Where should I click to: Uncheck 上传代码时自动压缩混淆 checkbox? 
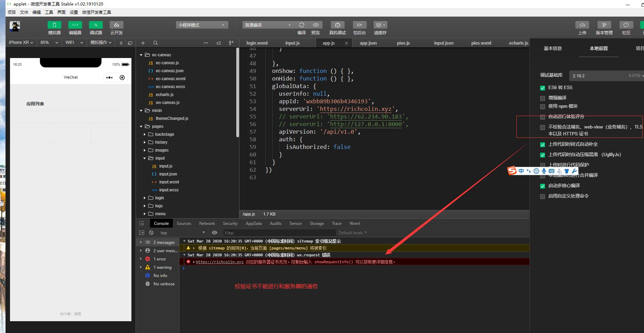[543, 155]
